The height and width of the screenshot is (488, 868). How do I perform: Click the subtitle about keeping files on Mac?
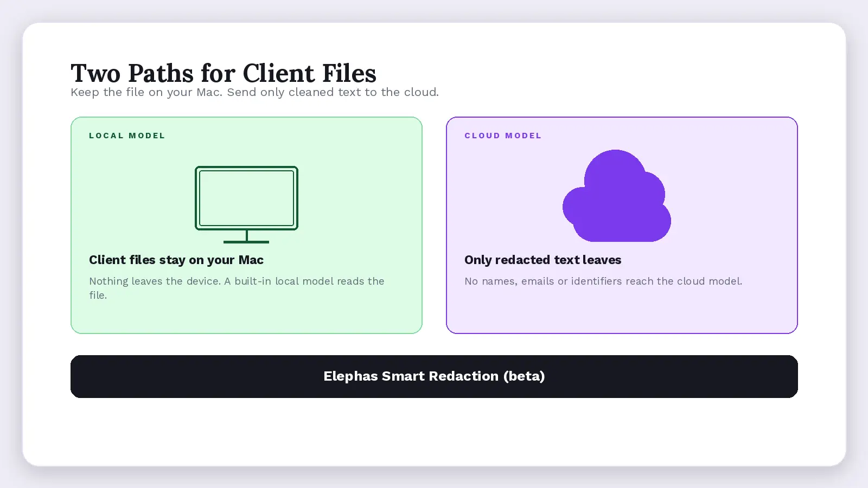point(254,92)
